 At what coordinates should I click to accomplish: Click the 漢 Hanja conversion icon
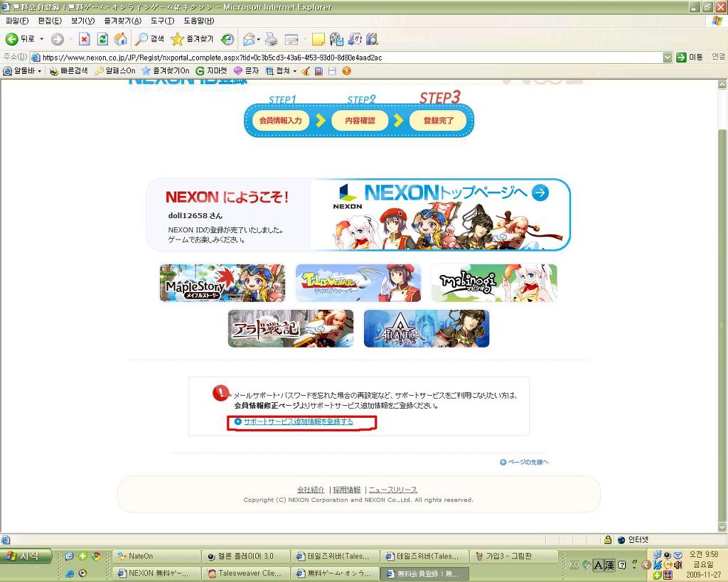pos(609,565)
